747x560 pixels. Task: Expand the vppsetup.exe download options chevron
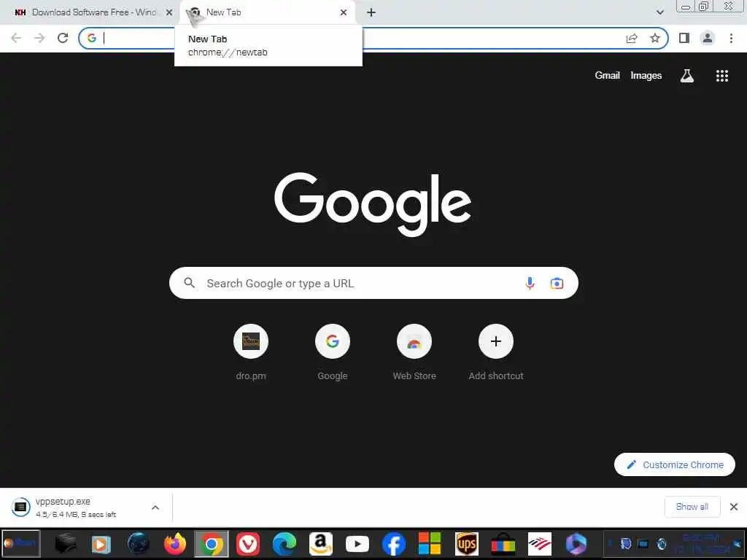[x=155, y=507]
